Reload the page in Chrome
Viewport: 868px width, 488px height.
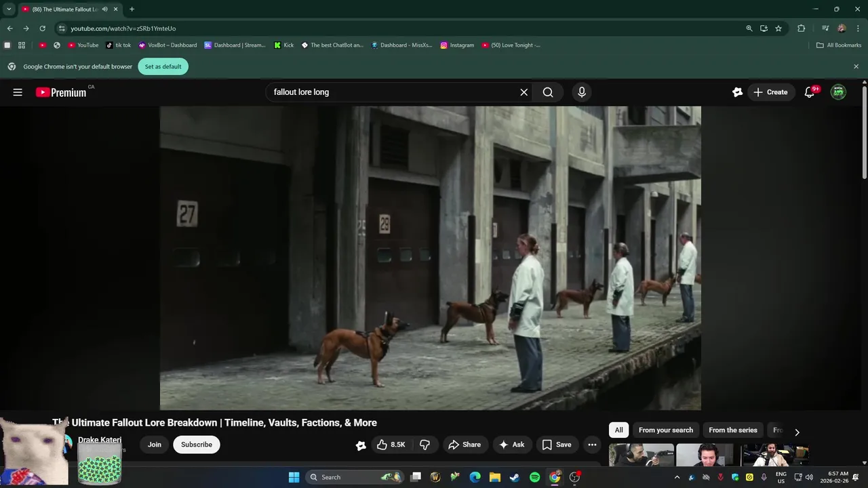(42, 28)
